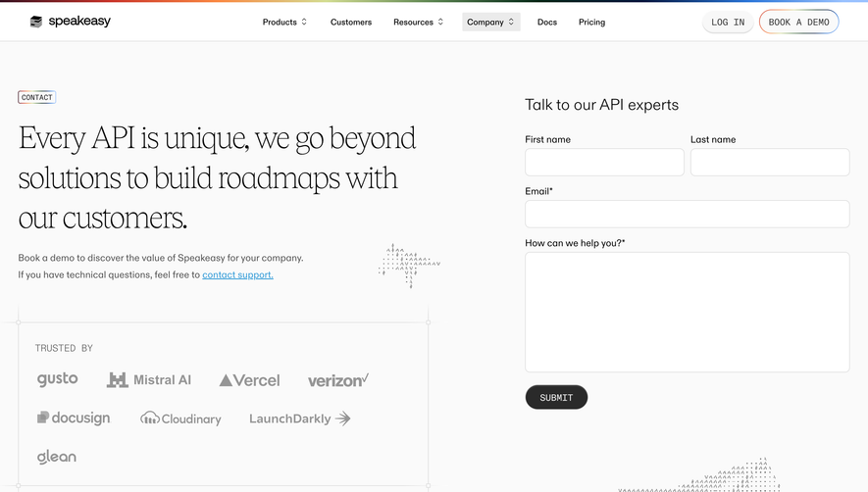868x492 pixels.
Task: Click the BOOK A DEMO button
Action: coord(798,23)
